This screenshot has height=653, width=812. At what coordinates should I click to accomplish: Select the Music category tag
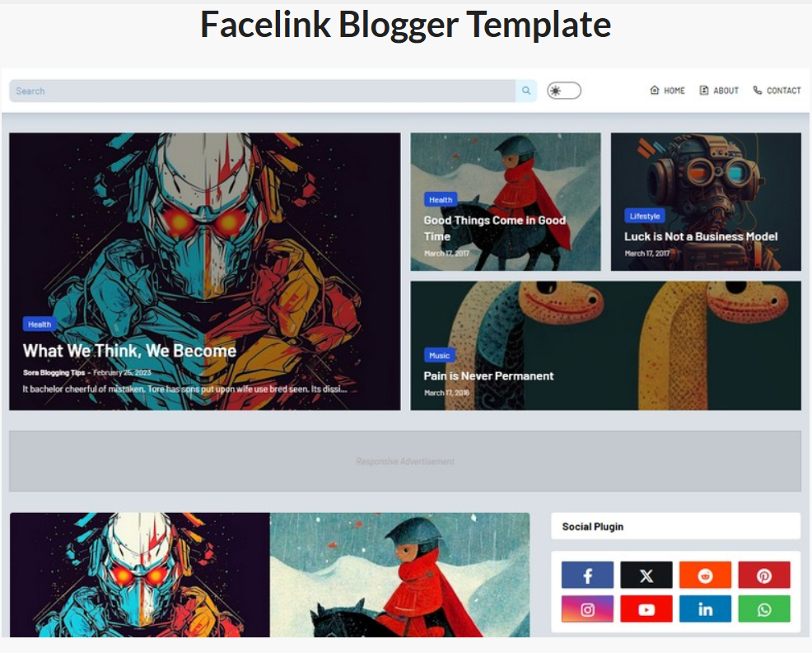439,355
